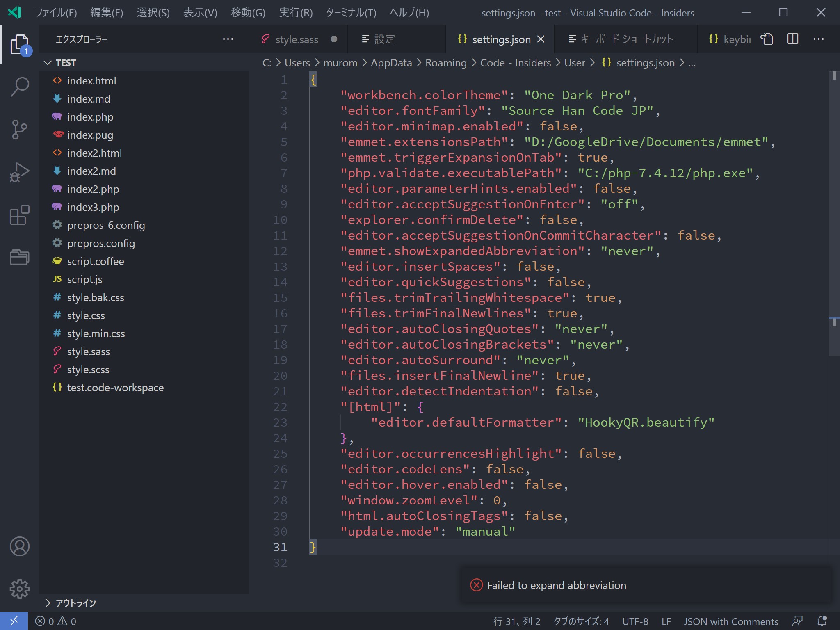Open the Run and Debug view

(19, 172)
